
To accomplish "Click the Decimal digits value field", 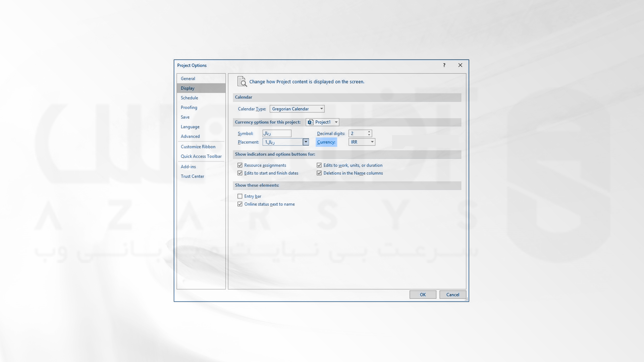I will pos(358,133).
